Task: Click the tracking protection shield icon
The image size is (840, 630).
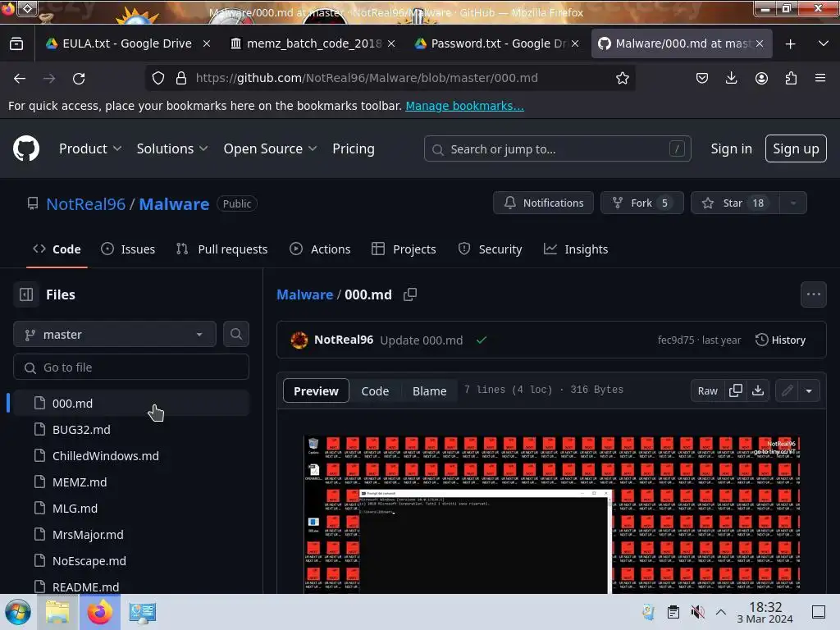Action: (x=158, y=78)
